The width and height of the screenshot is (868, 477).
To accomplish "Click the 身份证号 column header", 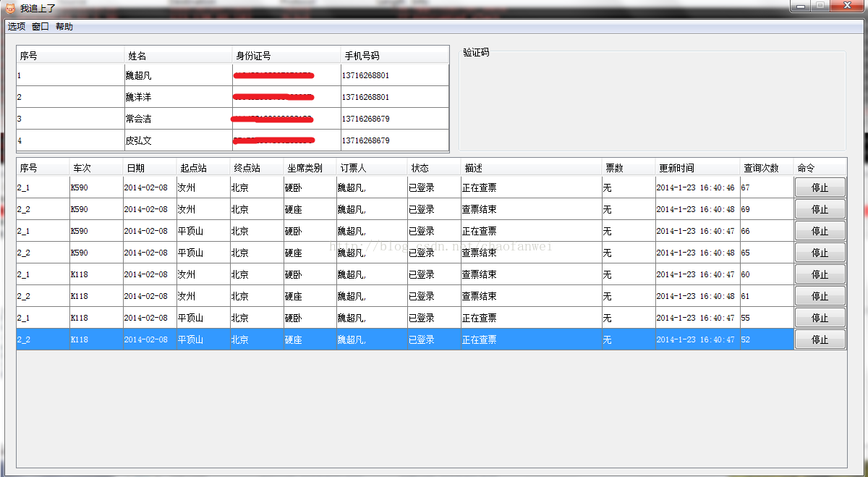I will [x=286, y=56].
